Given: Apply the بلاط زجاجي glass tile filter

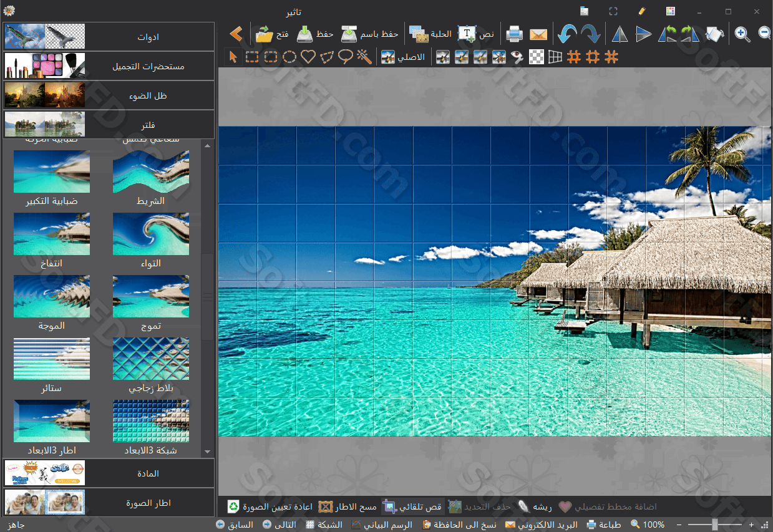Looking at the screenshot, I should click(151, 359).
